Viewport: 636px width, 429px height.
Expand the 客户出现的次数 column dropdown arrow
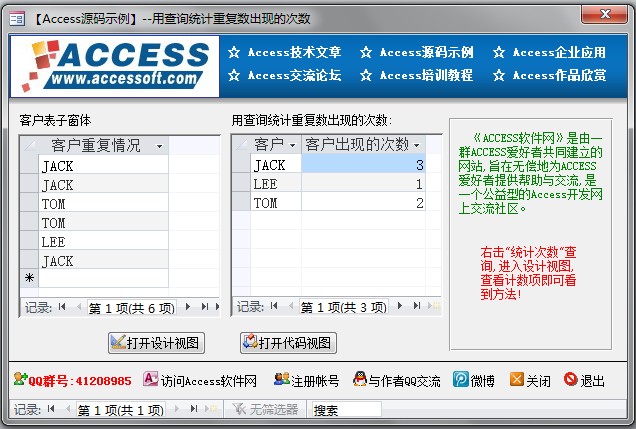click(417, 145)
